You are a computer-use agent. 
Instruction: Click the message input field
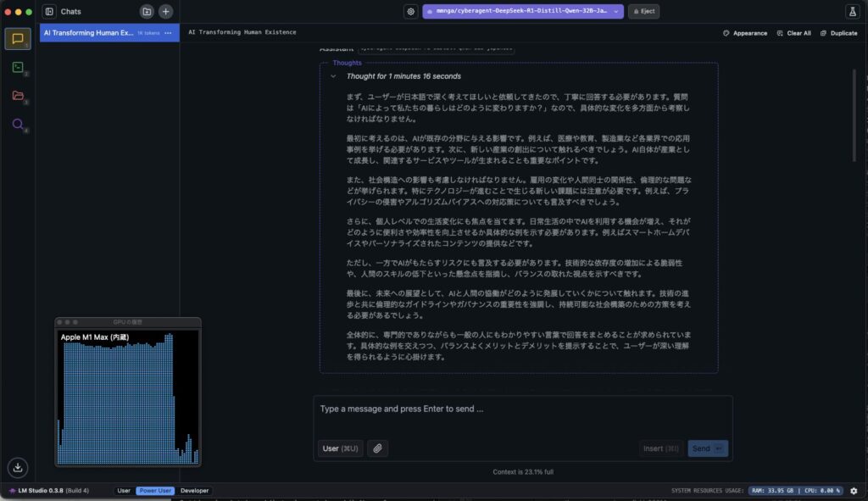click(x=521, y=409)
